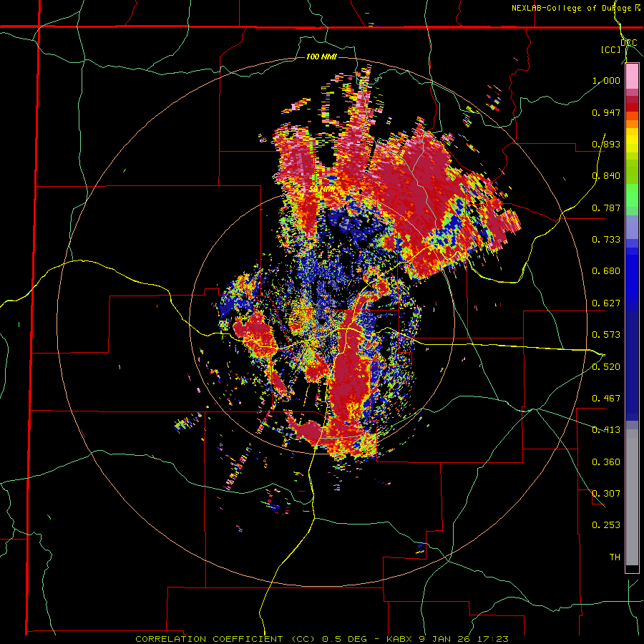The width and height of the screenshot is (644, 644).
Task: Select the pink top segment of the color bar
Action: (x=632, y=77)
